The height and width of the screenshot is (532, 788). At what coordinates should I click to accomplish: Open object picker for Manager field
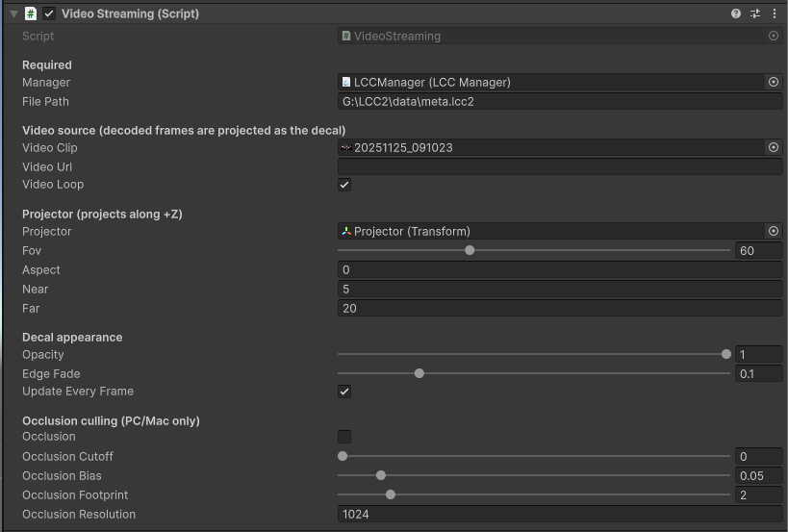pyautogui.click(x=774, y=82)
